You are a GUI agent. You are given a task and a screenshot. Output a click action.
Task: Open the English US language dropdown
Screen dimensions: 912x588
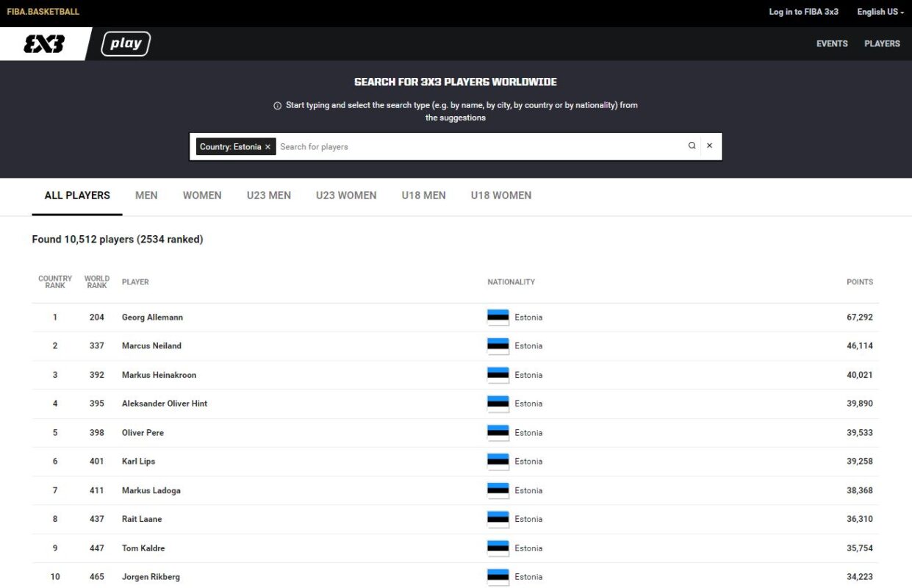pos(880,12)
